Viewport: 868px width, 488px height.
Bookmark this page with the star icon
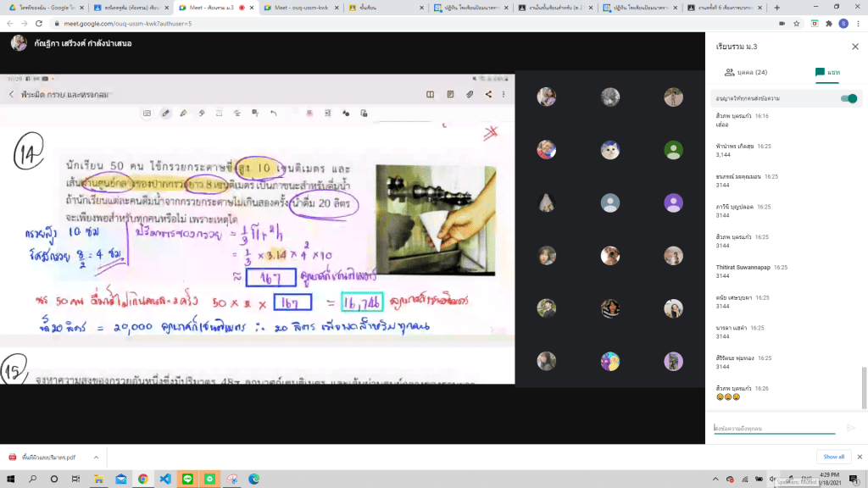798,24
